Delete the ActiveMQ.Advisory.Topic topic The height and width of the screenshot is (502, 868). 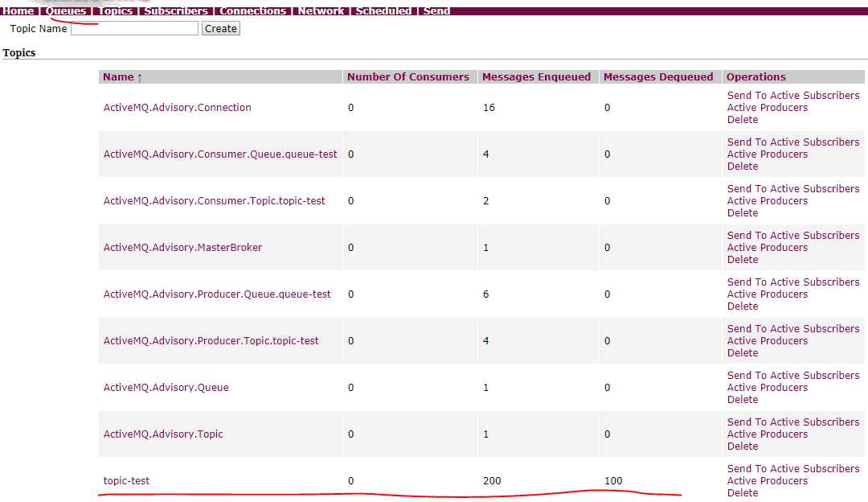pyautogui.click(x=743, y=446)
